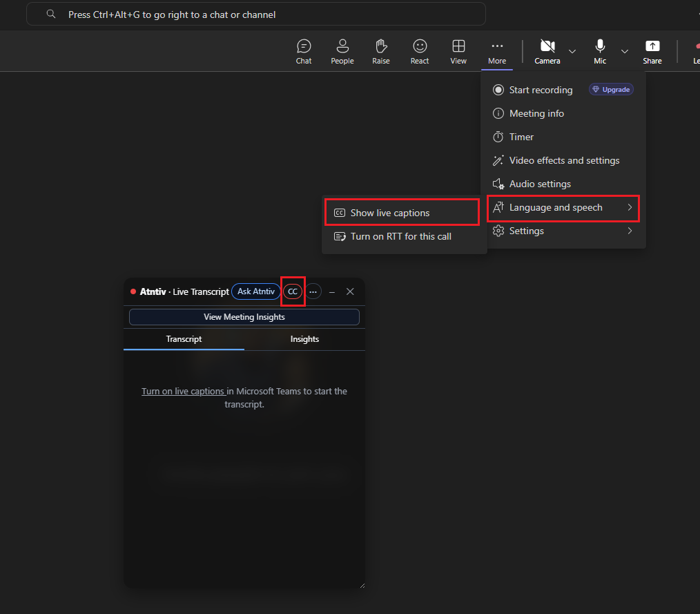Click the Turn on live captions link

click(183, 391)
